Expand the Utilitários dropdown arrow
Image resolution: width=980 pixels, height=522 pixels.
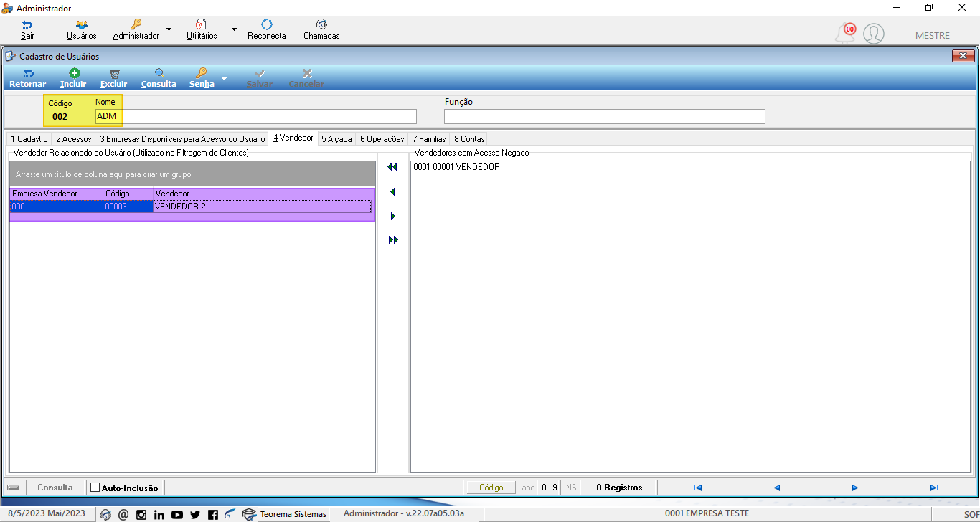pyautogui.click(x=234, y=29)
